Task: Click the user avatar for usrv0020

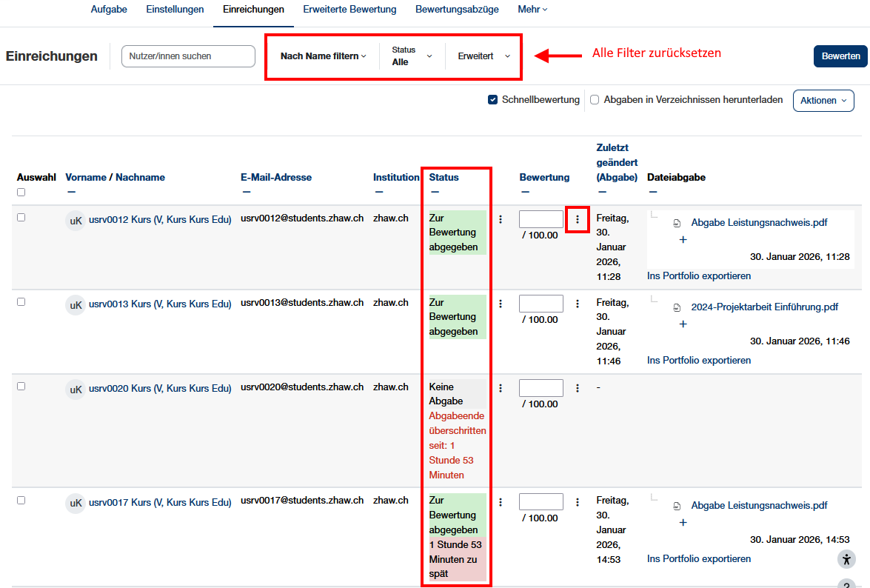Action: coord(76,389)
